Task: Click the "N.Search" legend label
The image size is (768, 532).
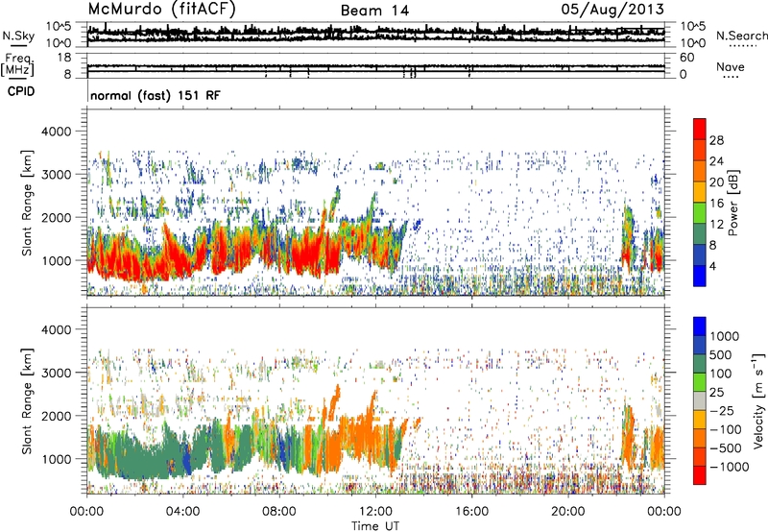Action: 741,36
